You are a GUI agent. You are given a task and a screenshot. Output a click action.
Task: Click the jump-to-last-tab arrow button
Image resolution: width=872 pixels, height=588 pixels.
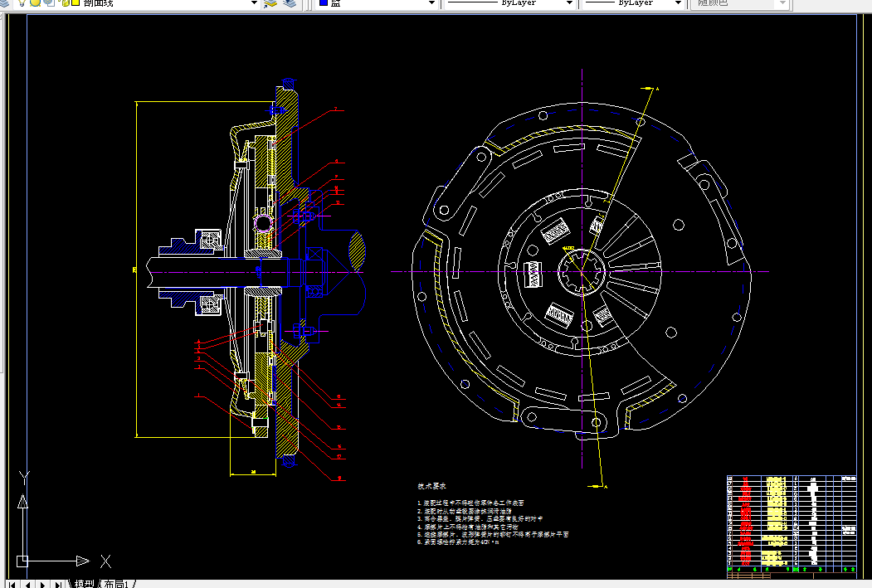[x=57, y=584]
